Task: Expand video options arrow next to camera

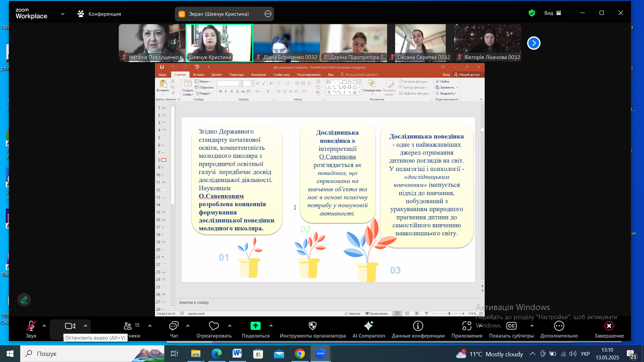Action: pyautogui.click(x=86, y=326)
